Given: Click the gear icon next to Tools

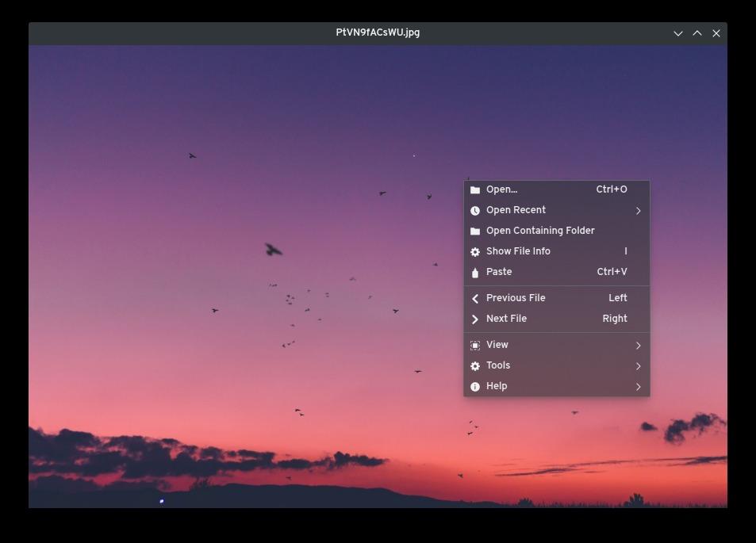Looking at the screenshot, I should pos(474,365).
